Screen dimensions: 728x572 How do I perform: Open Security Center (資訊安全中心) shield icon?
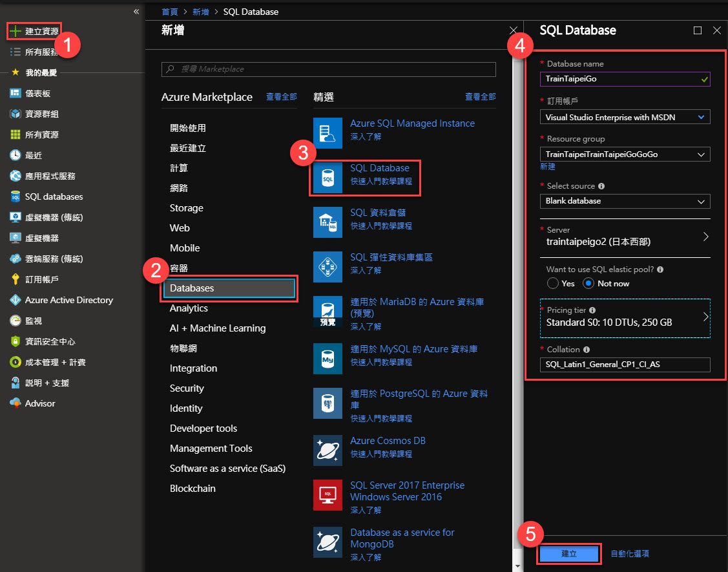coord(16,341)
